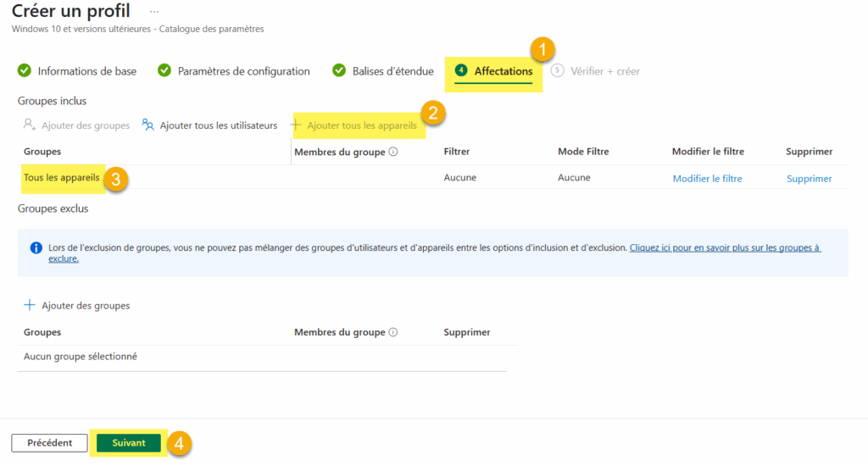Go to Vérifier + créer step
The image size is (868, 466).
tap(605, 71)
